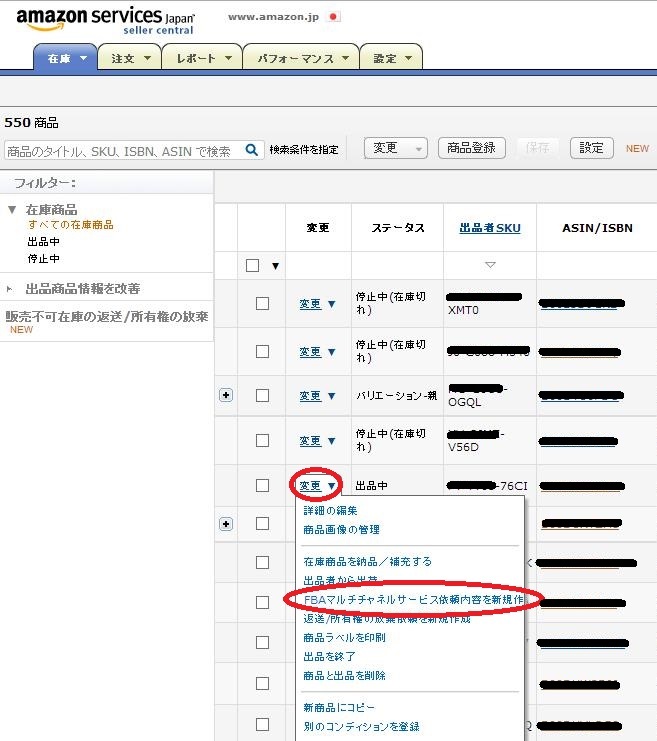Screen dimensions: 657x741
Task: Choose 商品ラベルを印刷 from the menu
Action: click(345, 637)
